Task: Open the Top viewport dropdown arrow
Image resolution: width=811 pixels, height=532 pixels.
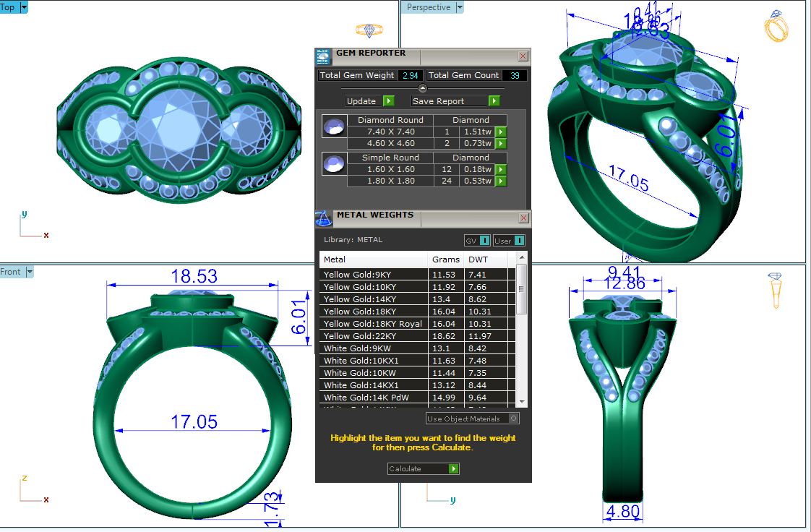Action: click(24, 7)
